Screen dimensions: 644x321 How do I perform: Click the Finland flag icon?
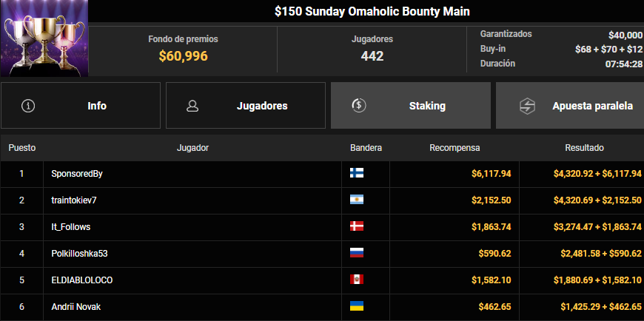(357, 174)
